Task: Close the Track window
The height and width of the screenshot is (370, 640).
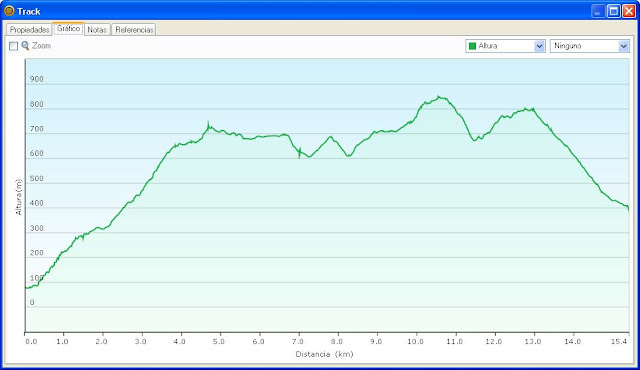Action: 628,11
